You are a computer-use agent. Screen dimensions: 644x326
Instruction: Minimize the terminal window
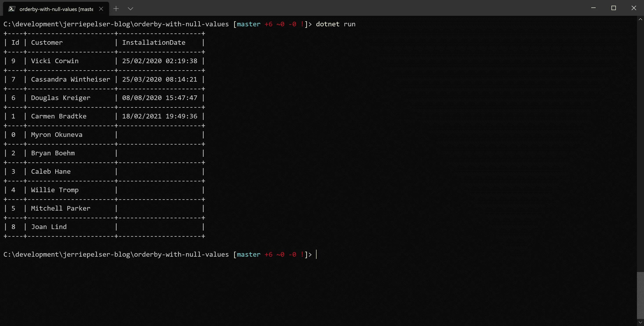593,8
